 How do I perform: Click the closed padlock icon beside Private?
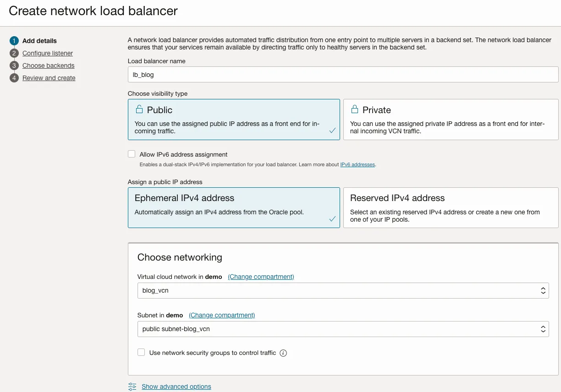click(x=354, y=109)
